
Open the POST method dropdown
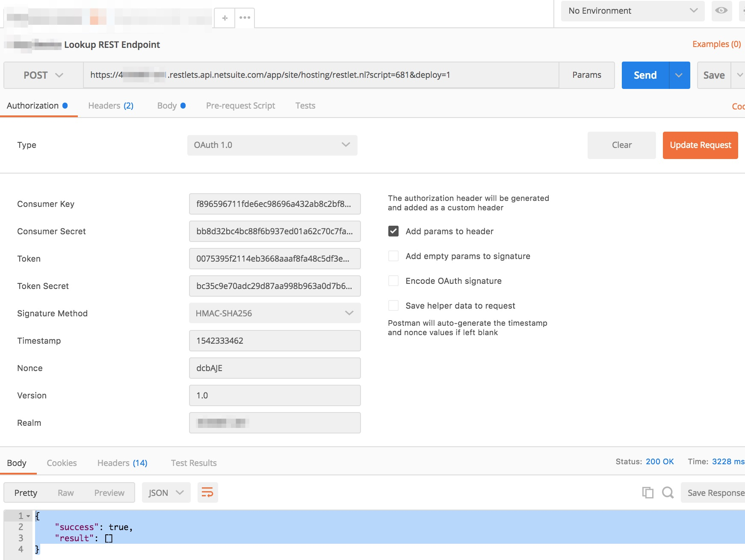(x=44, y=75)
